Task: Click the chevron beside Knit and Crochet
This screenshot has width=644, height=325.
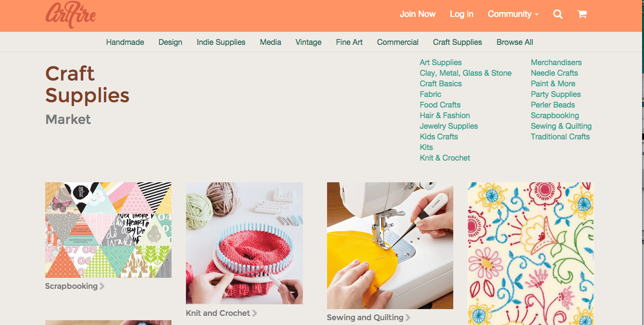Action: tap(255, 313)
